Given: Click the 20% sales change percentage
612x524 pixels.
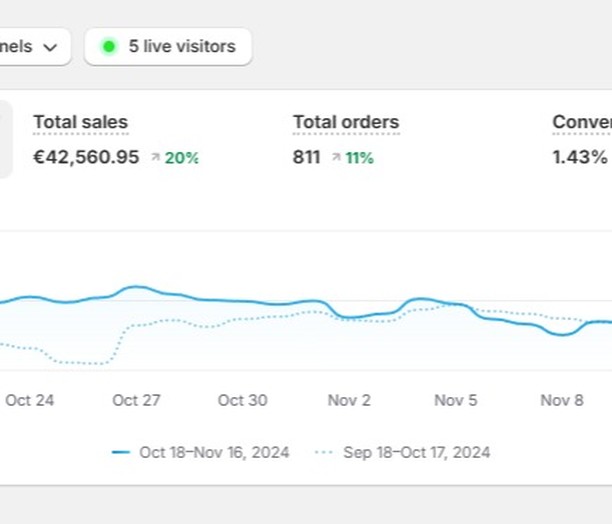Looking at the screenshot, I should (x=182, y=158).
